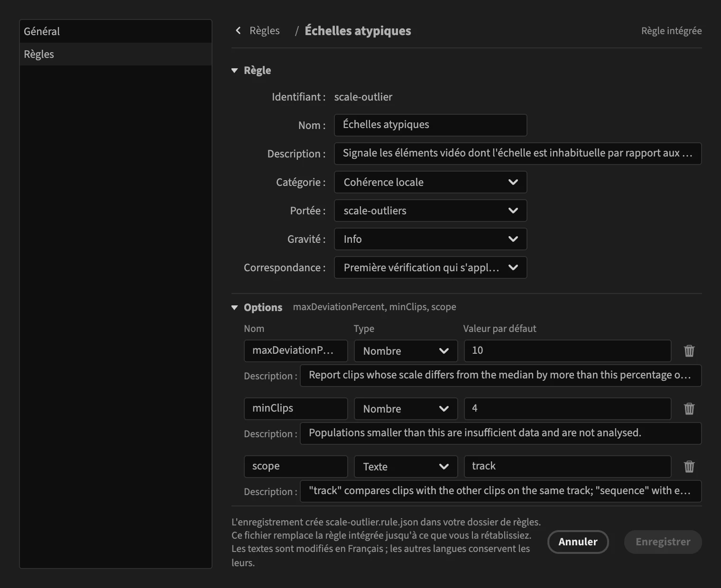Collapse the Options section triangle
This screenshot has width=721, height=588.
(x=234, y=308)
